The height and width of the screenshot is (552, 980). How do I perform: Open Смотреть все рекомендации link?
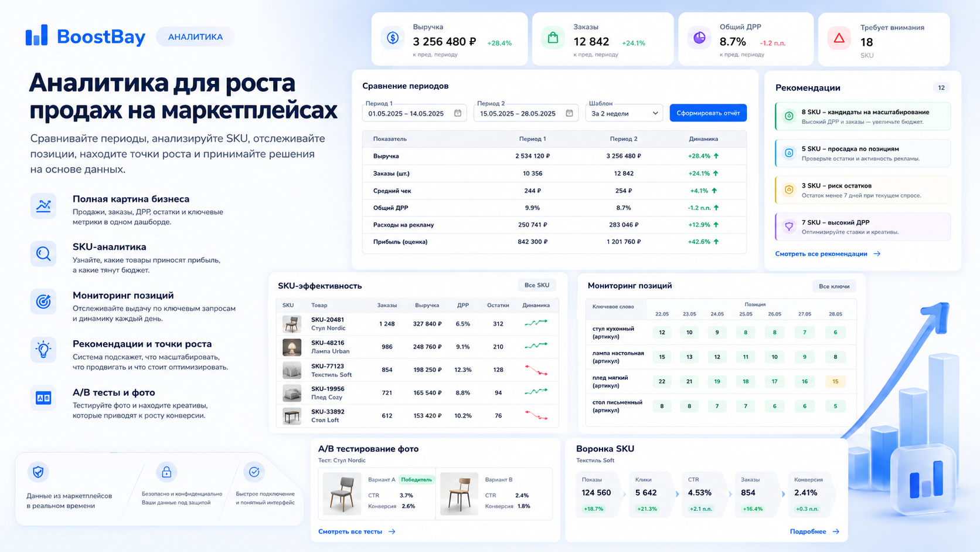[821, 254]
